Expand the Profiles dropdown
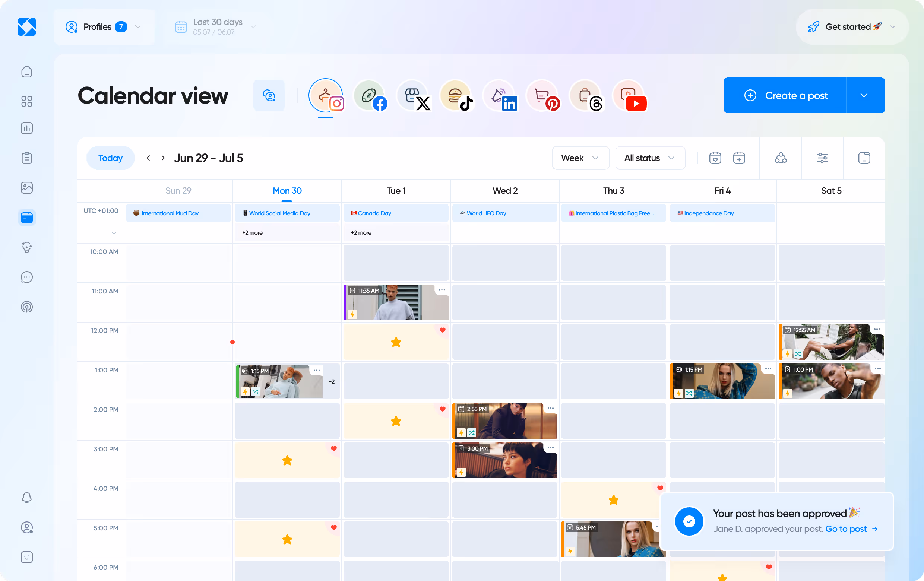The width and height of the screenshot is (924, 581). (x=104, y=27)
